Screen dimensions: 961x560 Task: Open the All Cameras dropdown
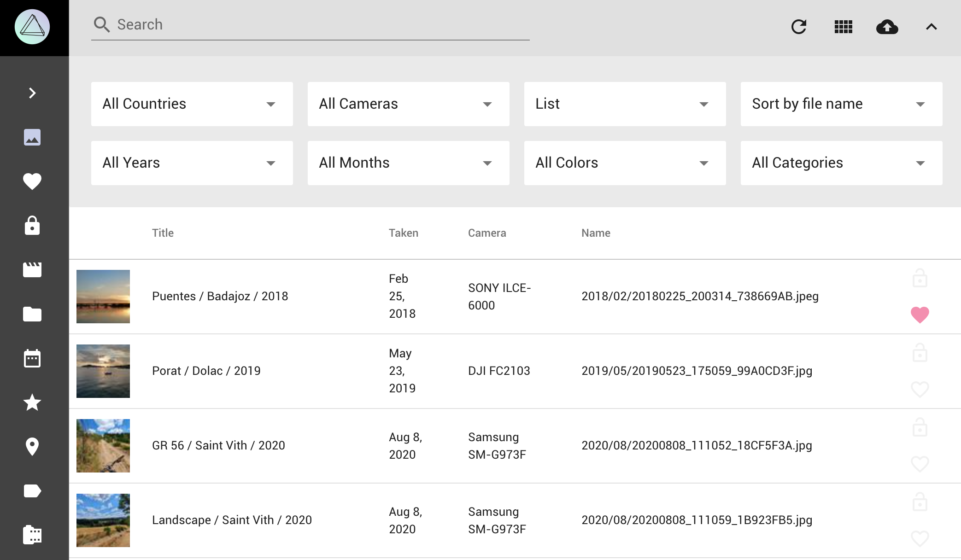point(408,104)
